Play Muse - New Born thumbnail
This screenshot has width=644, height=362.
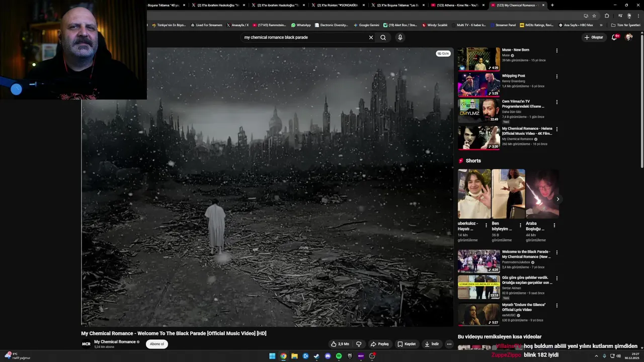pos(478,59)
